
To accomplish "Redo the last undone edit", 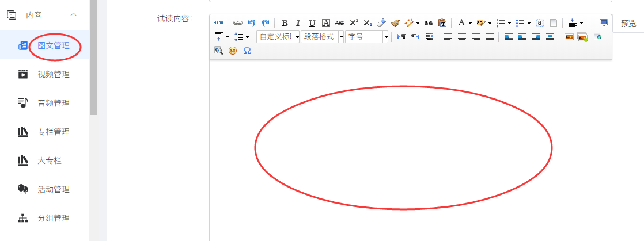I will coord(266,23).
